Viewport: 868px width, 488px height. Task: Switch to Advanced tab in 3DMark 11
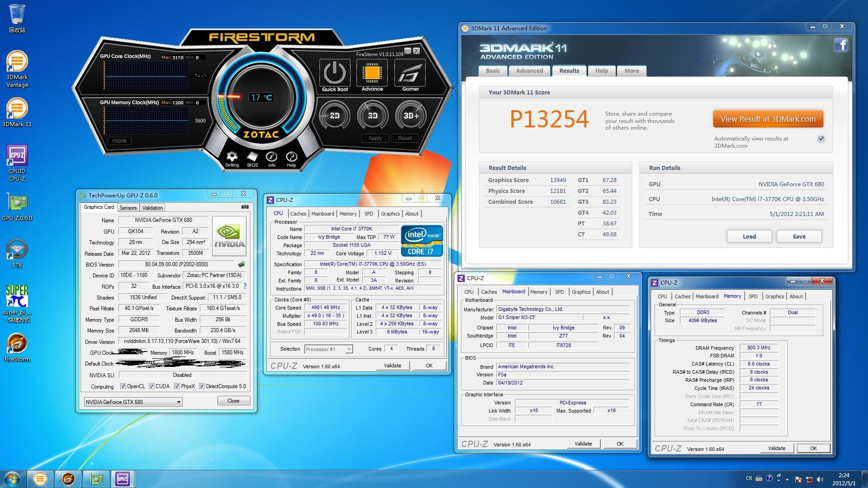click(529, 71)
